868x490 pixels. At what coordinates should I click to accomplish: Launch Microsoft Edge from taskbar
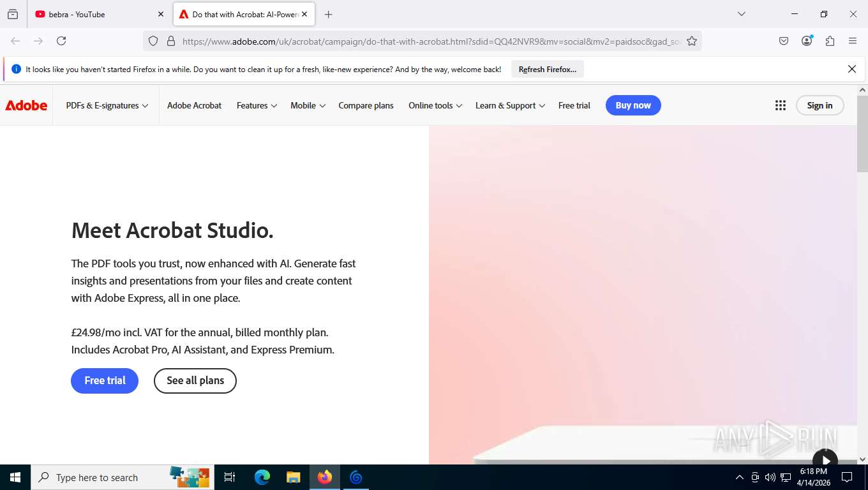(262, 477)
